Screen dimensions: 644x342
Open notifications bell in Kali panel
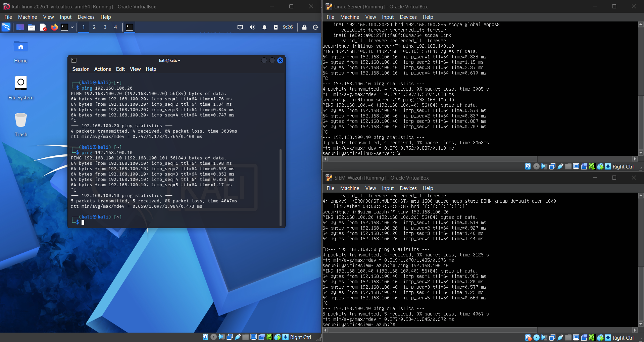tap(264, 27)
